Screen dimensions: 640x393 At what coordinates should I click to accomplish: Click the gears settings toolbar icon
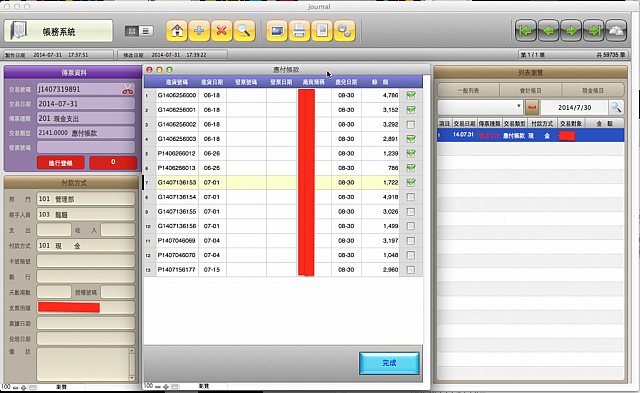344,31
